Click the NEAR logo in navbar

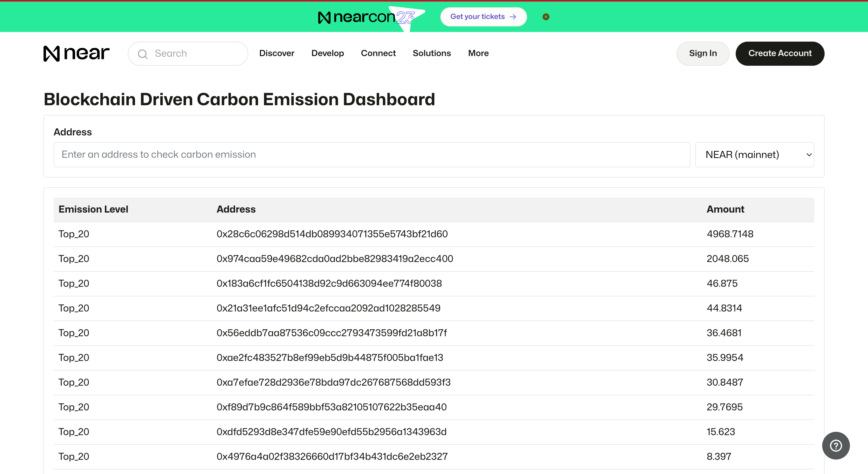[76, 53]
